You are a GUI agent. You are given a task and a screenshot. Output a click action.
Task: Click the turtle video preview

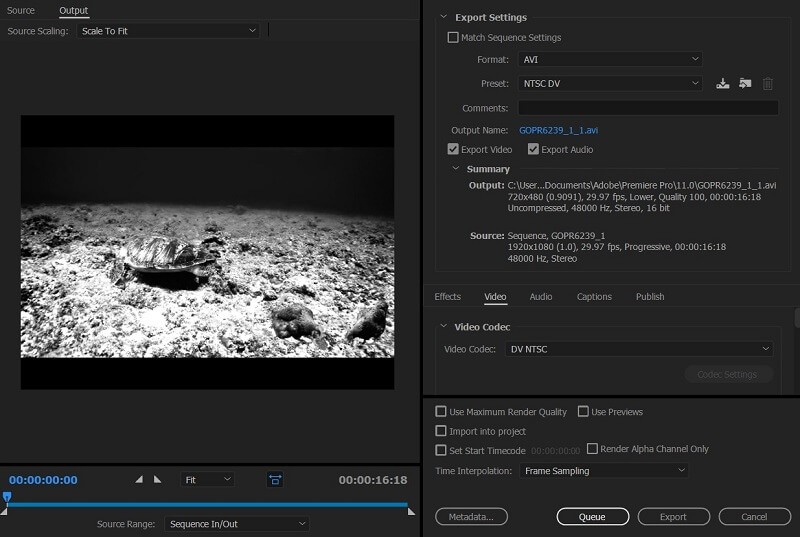(207, 252)
